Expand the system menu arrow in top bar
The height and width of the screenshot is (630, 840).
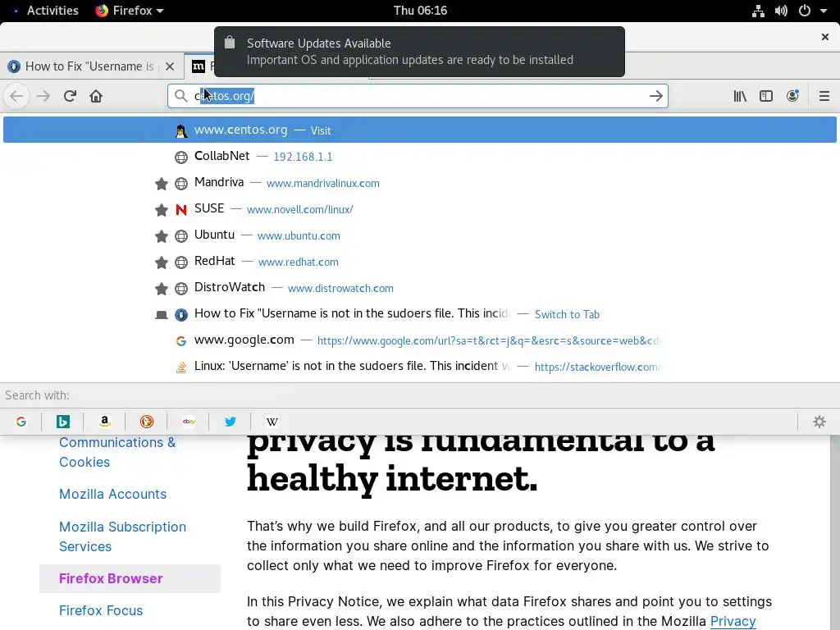coord(824,11)
